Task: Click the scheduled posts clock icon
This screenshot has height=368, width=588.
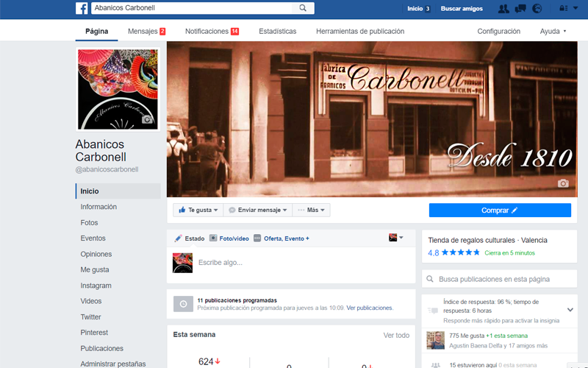Action: [x=183, y=304]
